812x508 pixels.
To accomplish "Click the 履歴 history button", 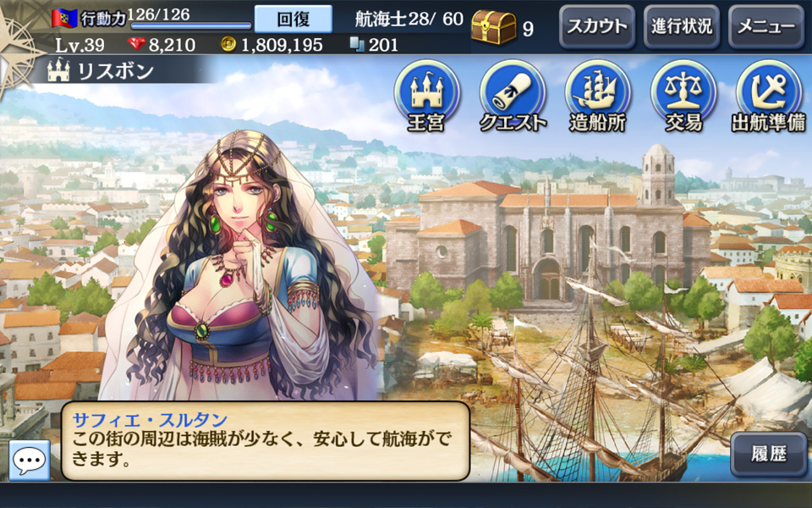I will (x=769, y=454).
